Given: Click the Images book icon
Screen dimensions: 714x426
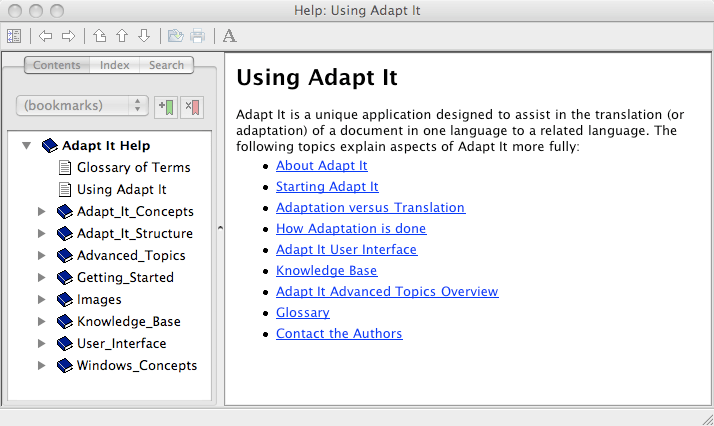Looking at the screenshot, I should tap(65, 299).
